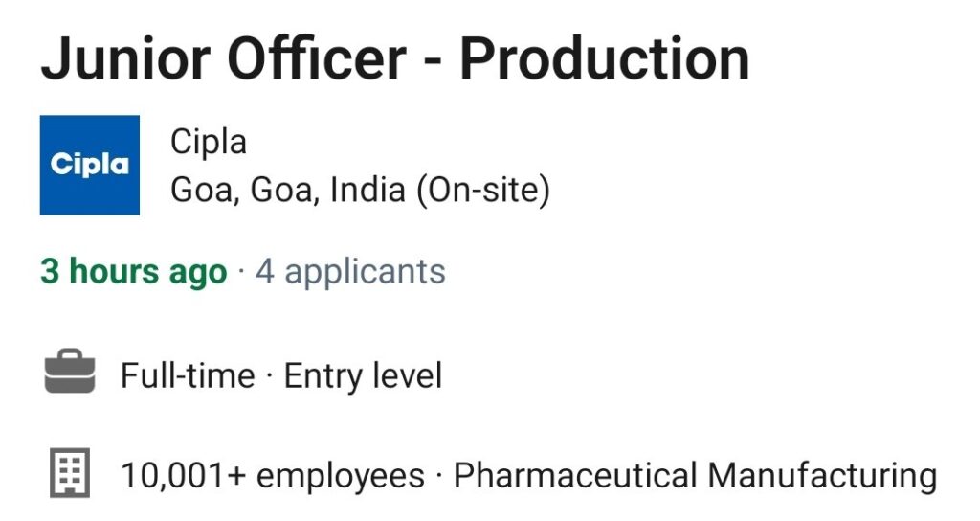The image size is (980, 521).
Task: Click the Junior Officer part of heading
Action: [x=224, y=59]
